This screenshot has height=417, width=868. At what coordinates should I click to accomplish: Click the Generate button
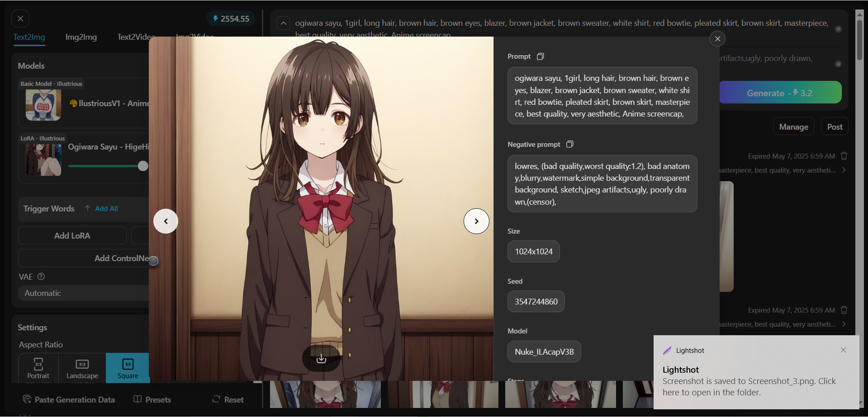(780, 93)
